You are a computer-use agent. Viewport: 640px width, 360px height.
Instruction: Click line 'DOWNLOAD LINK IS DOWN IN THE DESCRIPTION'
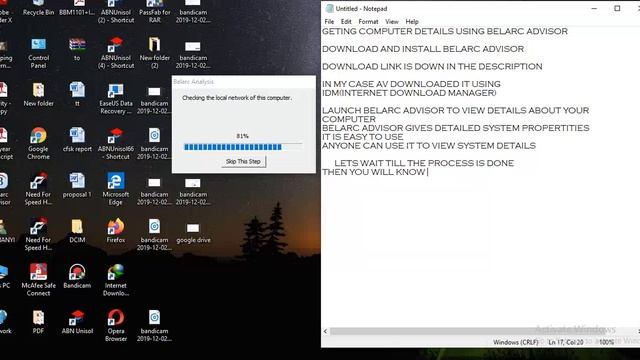pyautogui.click(x=432, y=67)
